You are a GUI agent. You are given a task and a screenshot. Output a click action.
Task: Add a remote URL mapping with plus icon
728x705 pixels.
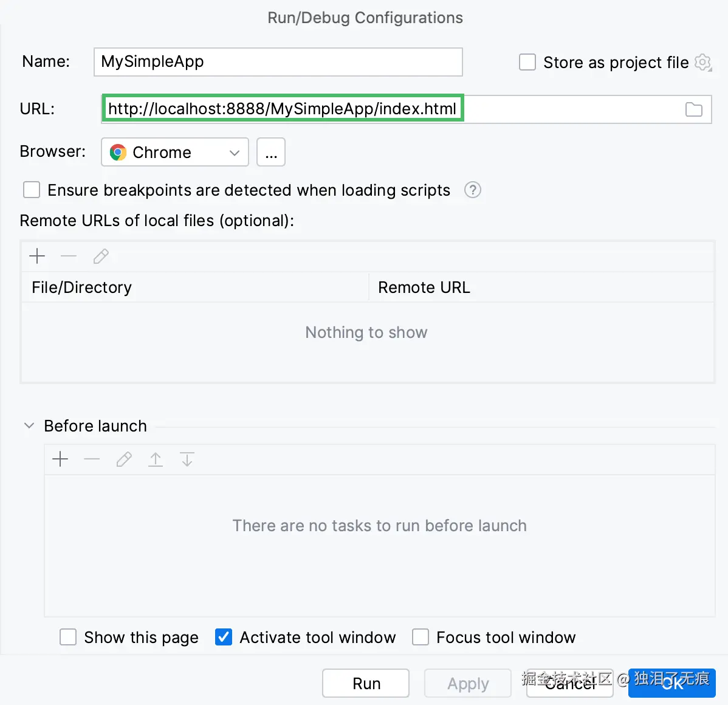(x=37, y=256)
